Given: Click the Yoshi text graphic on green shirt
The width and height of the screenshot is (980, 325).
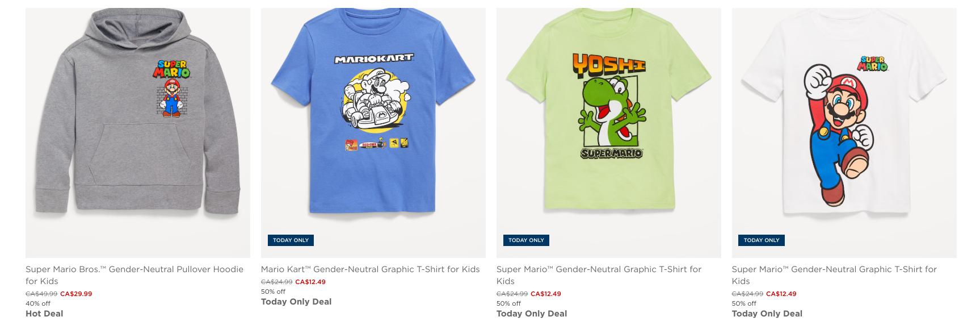Looking at the screenshot, I should [609, 65].
